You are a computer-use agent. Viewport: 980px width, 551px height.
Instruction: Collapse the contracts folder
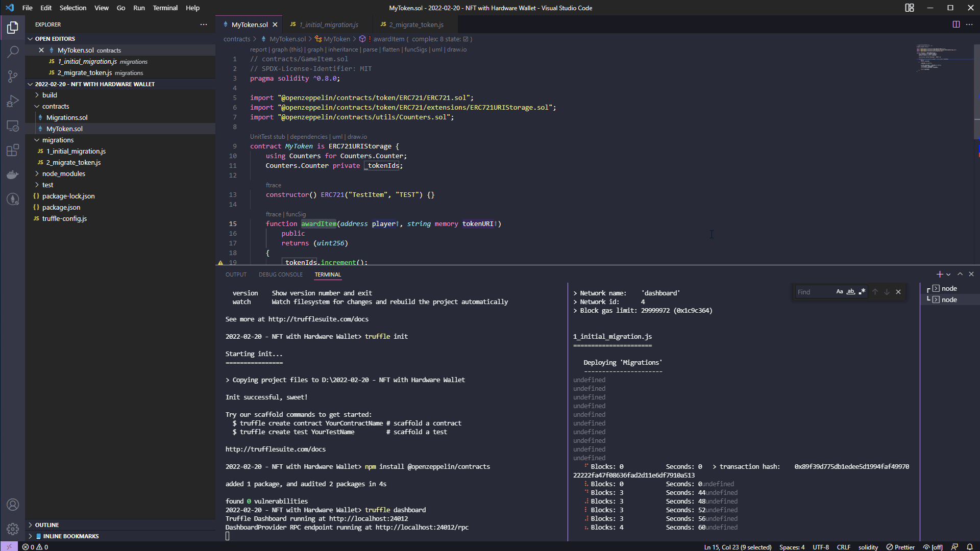[56, 106]
